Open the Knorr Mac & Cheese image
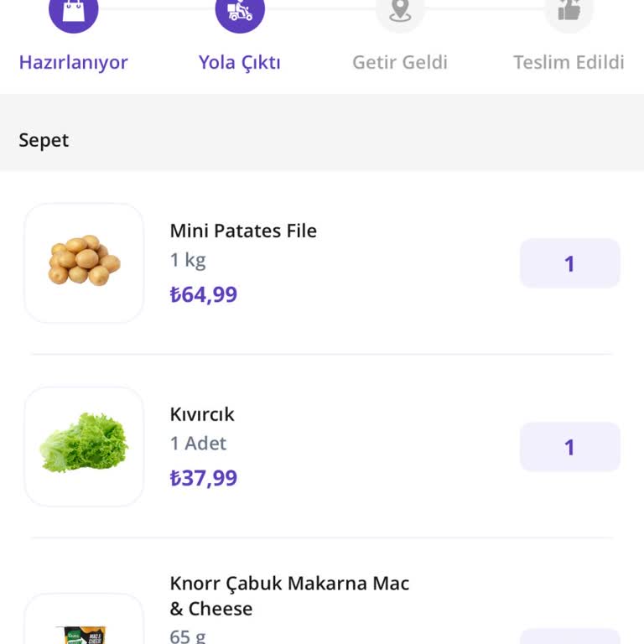644x644 pixels. coord(84,625)
